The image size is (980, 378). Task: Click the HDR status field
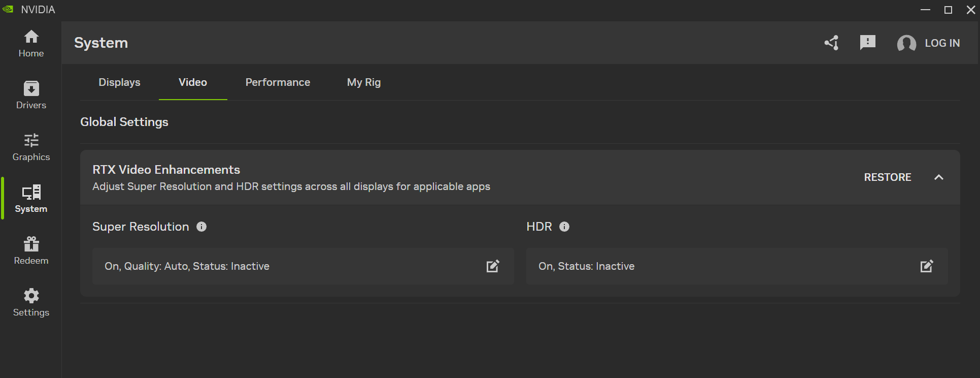737,266
